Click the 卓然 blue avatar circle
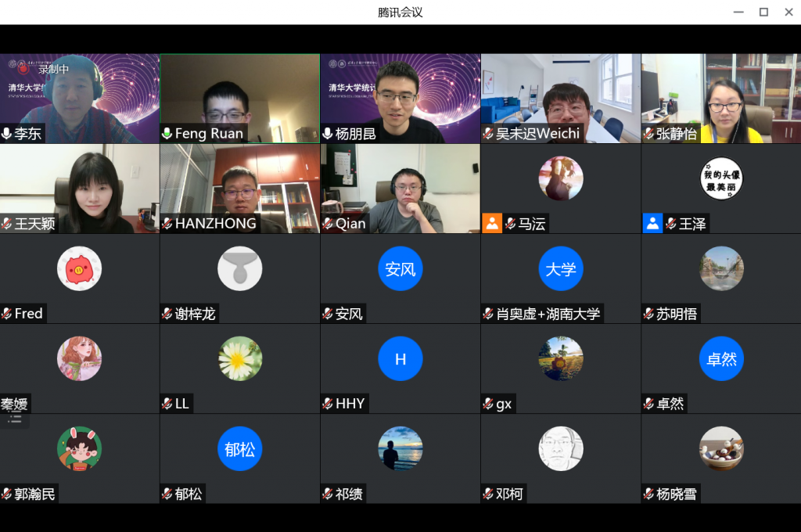801x532 pixels. (720, 359)
